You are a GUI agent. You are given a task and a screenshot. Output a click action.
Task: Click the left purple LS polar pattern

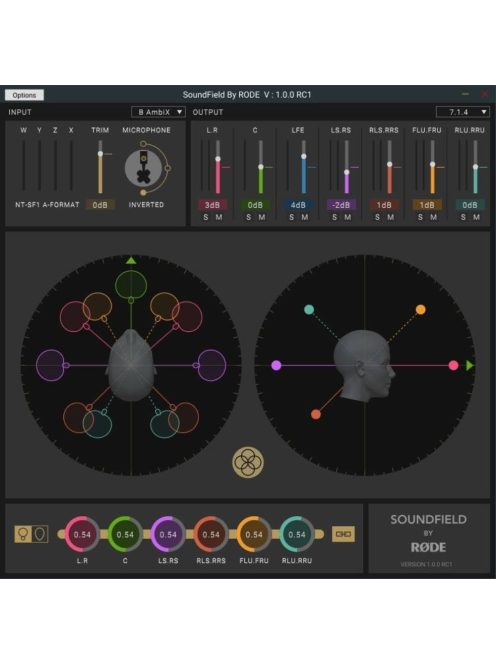(51, 365)
